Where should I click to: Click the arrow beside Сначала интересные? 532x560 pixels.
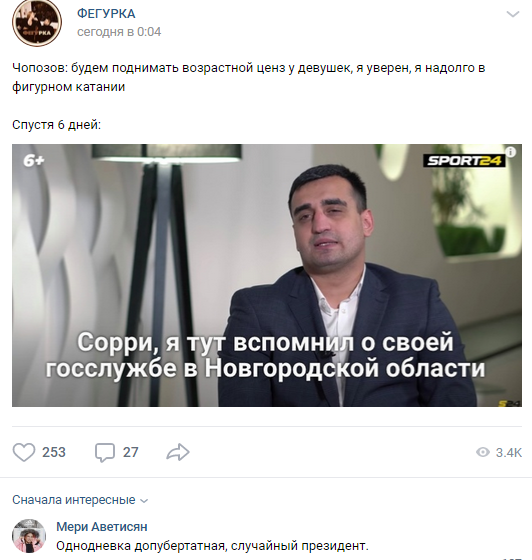pos(144,501)
